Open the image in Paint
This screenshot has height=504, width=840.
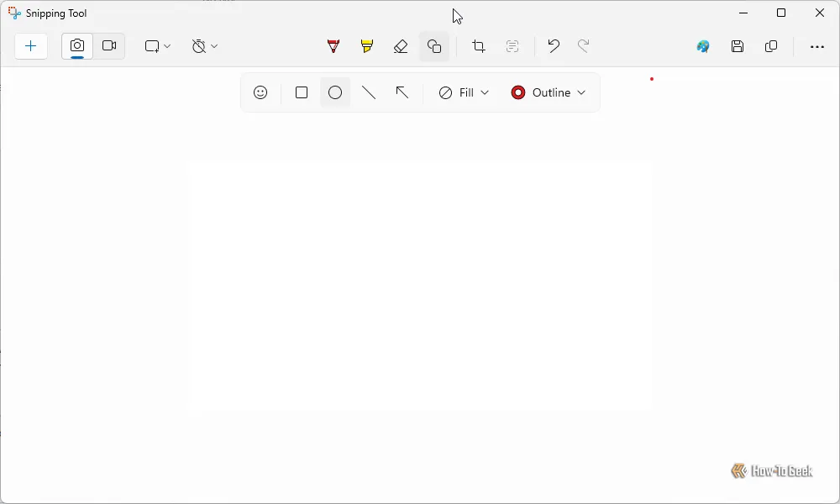pyautogui.click(x=702, y=46)
